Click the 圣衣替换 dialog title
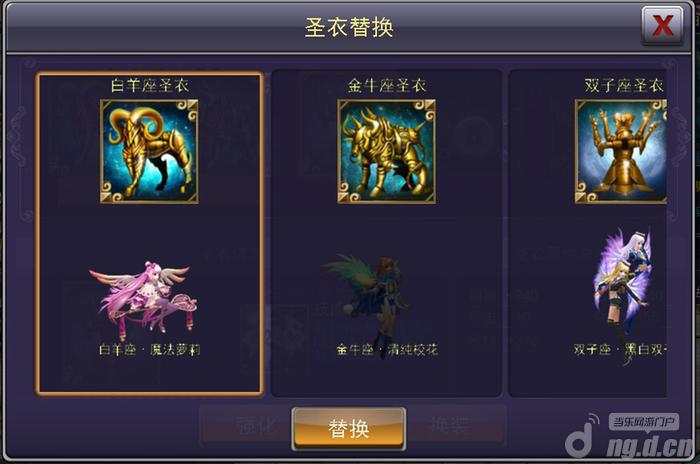Image resolution: width=700 pixels, height=464 pixels. 349,27
